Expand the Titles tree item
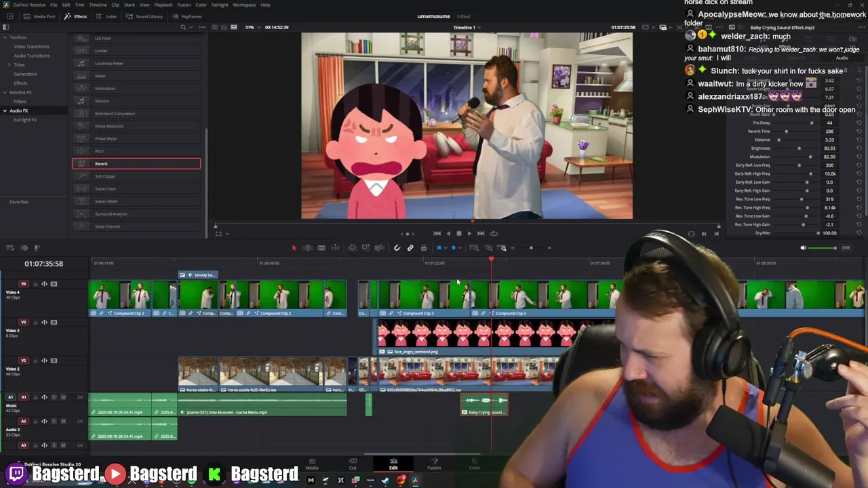The height and width of the screenshot is (488, 868). tap(9, 64)
